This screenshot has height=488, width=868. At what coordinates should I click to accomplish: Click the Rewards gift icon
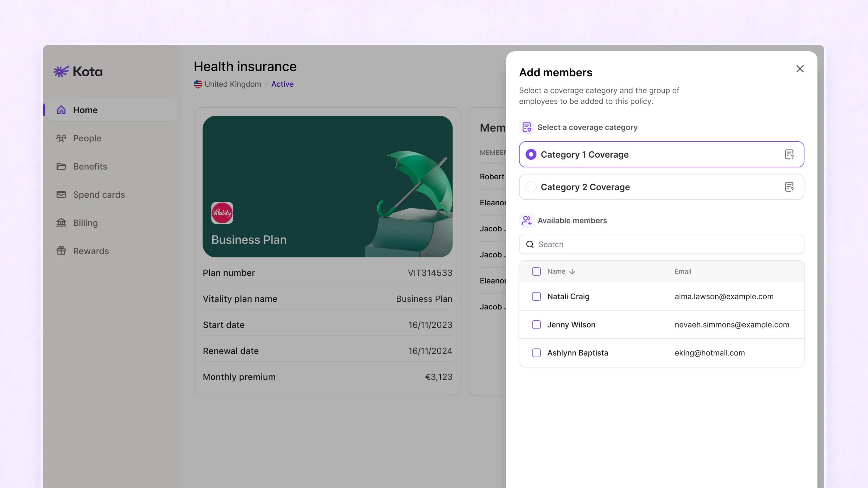click(x=61, y=251)
